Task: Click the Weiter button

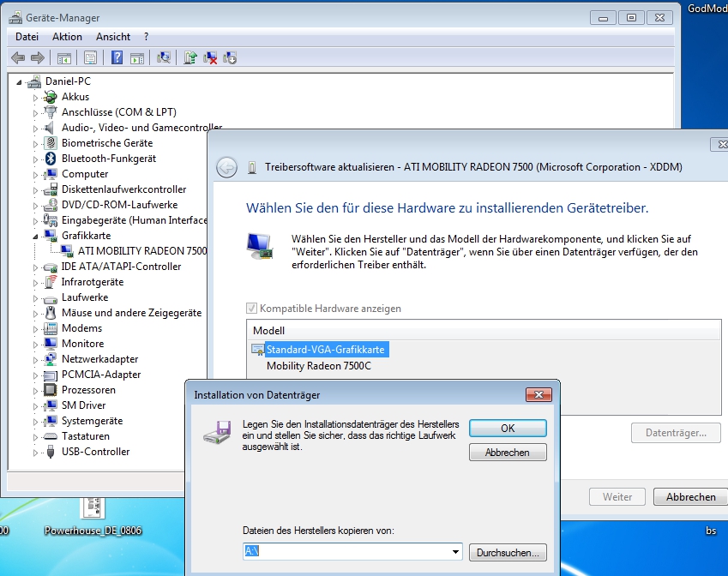Action: [617, 496]
